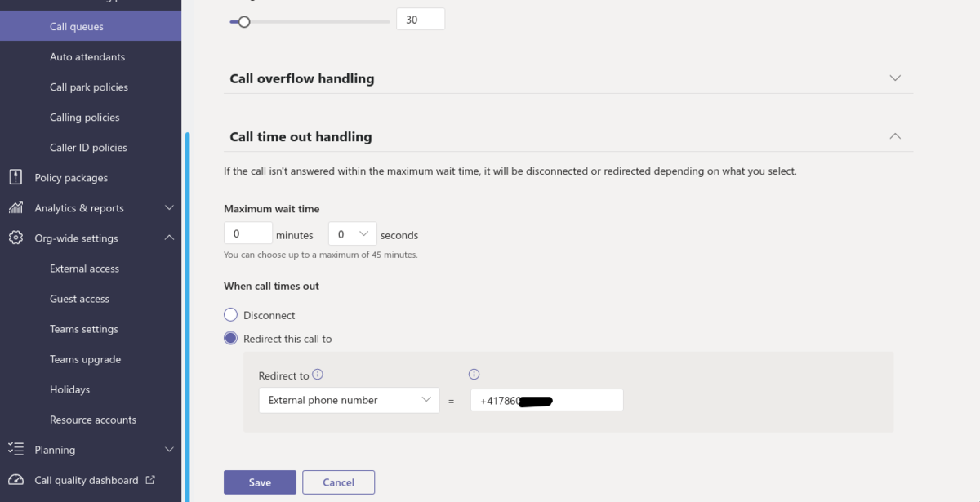Click the info icon above the equals sign

474,374
